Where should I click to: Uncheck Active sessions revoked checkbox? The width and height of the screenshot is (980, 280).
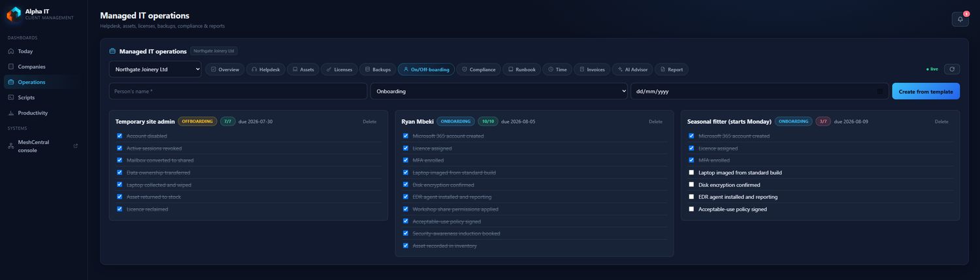120,148
